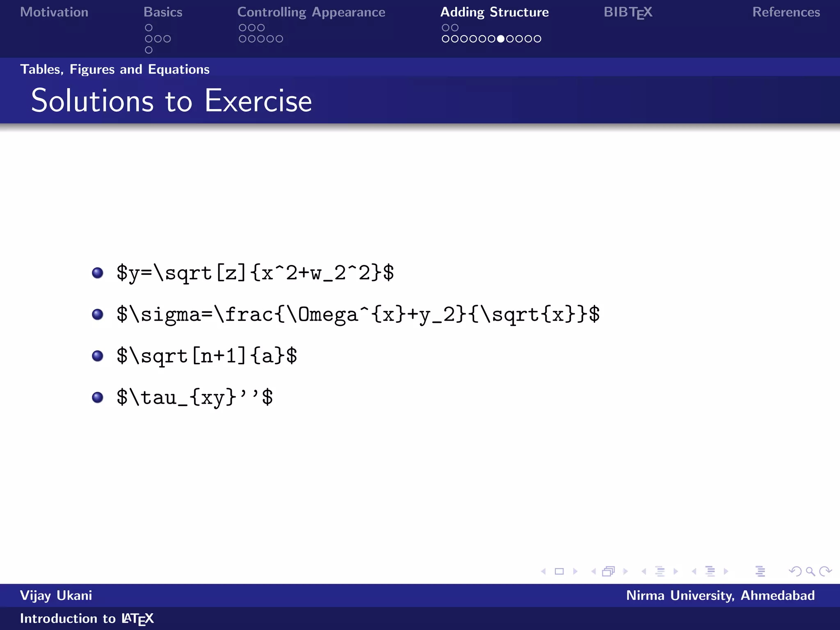Viewport: 840px width, 630px height.
Task: Open the Motivation section
Action: click(x=54, y=12)
